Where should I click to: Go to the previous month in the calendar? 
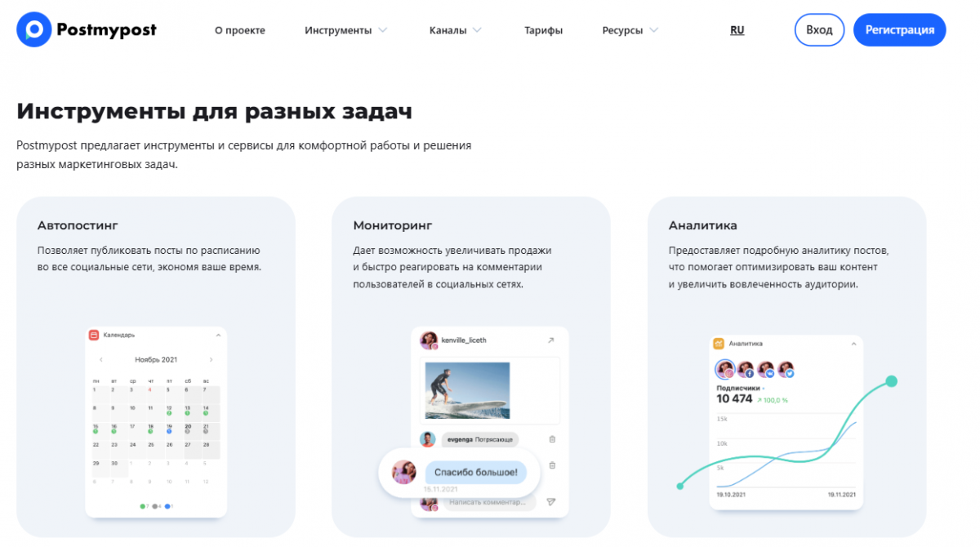coord(101,359)
